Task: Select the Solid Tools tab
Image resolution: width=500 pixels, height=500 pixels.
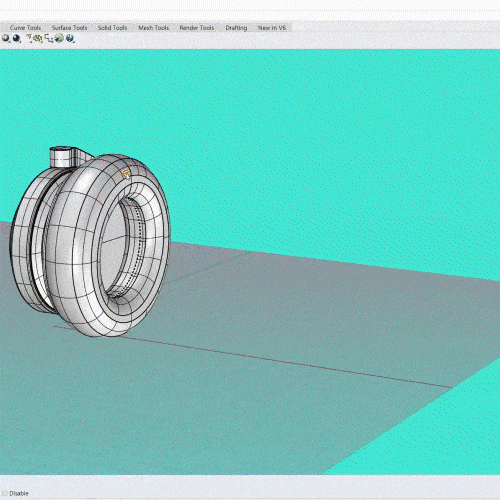Action: pos(112,28)
